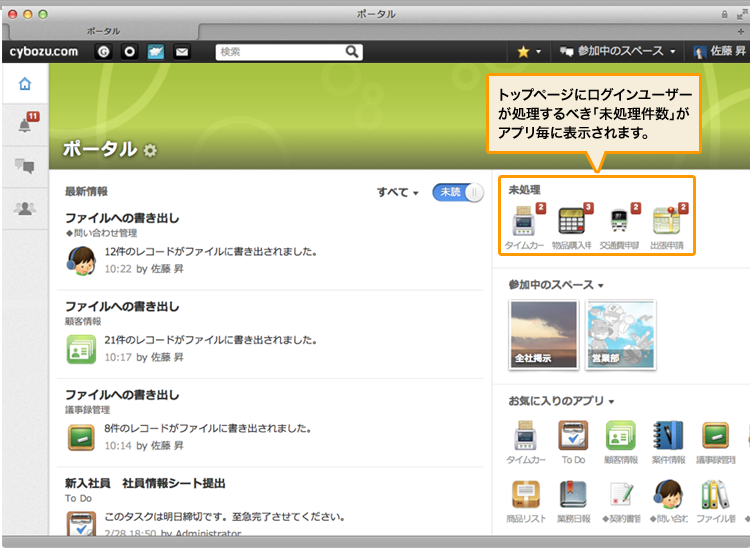The width and height of the screenshot is (750, 548).
Task: Open the 参加中のスペース dropdown in top bar
Action: [x=618, y=51]
